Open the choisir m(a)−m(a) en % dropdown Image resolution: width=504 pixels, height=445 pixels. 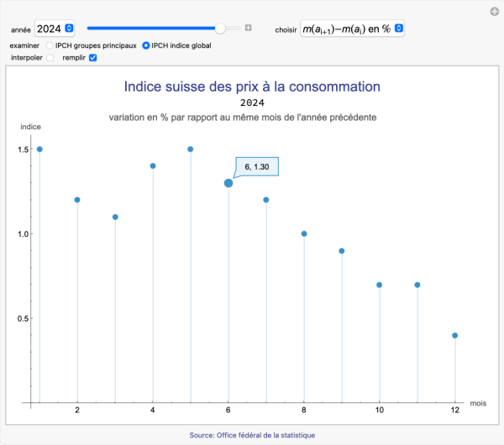353,29
